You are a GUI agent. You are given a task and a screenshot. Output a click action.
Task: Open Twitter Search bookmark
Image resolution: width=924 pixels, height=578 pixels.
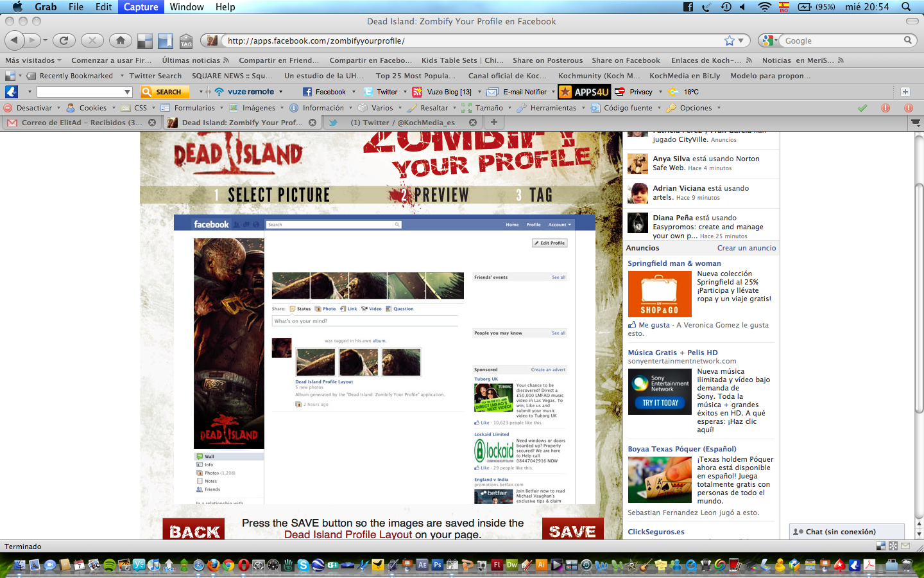155,76
